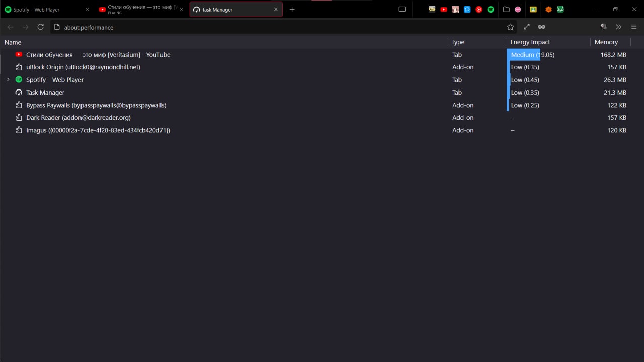Select the Task Manager row in list

click(322, 93)
